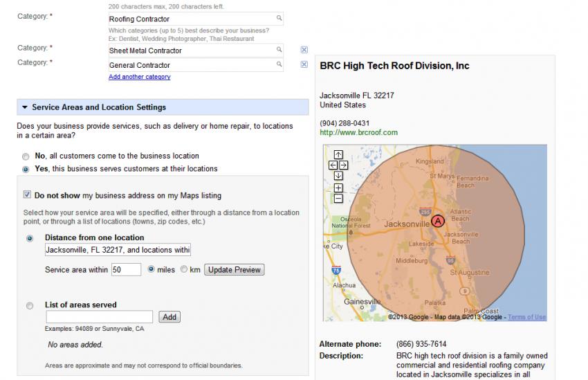Click Interstate 75 shield on map
588x380 pixels.
point(336,270)
